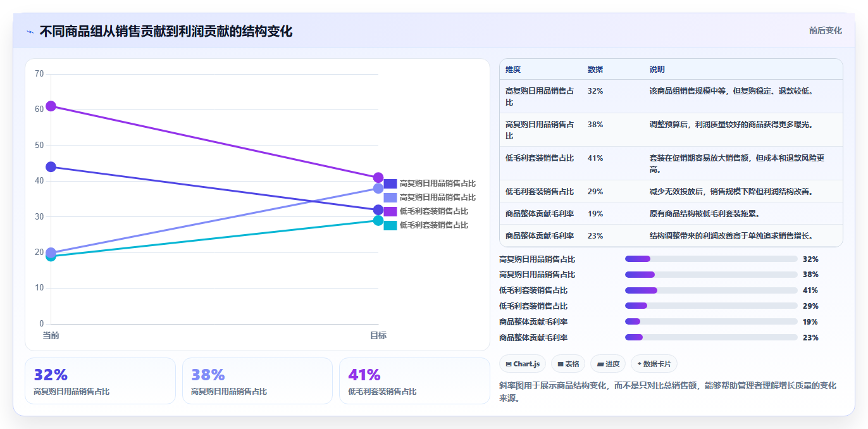The width and height of the screenshot is (868, 429).
Task: Click the footer note starting 斜率图用于展示商品结构变化
Action: coord(667,391)
